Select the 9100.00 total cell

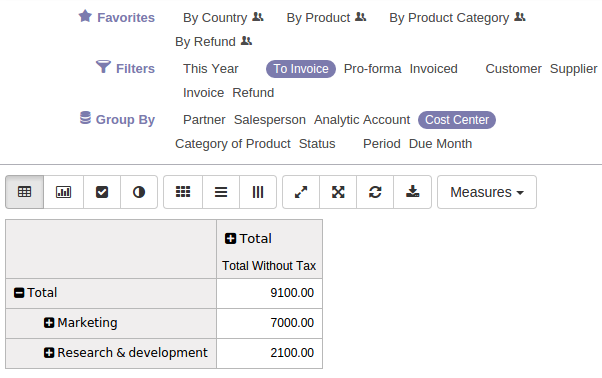click(269, 293)
